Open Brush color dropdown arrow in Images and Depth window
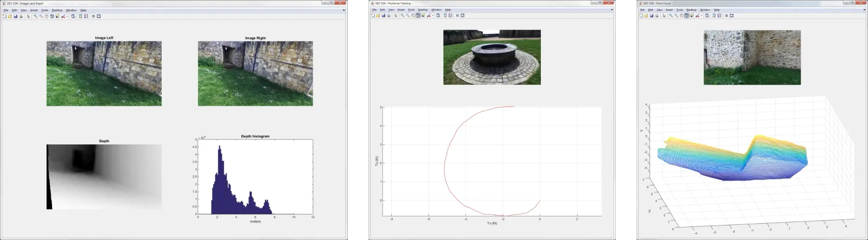Viewport: 868px width, 240px height. [x=67, y=16]
